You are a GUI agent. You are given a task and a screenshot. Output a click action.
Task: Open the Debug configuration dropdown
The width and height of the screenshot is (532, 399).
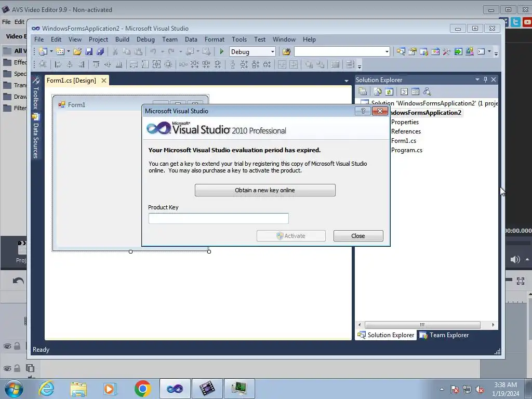pyautogui.click(x=272, y=51)
